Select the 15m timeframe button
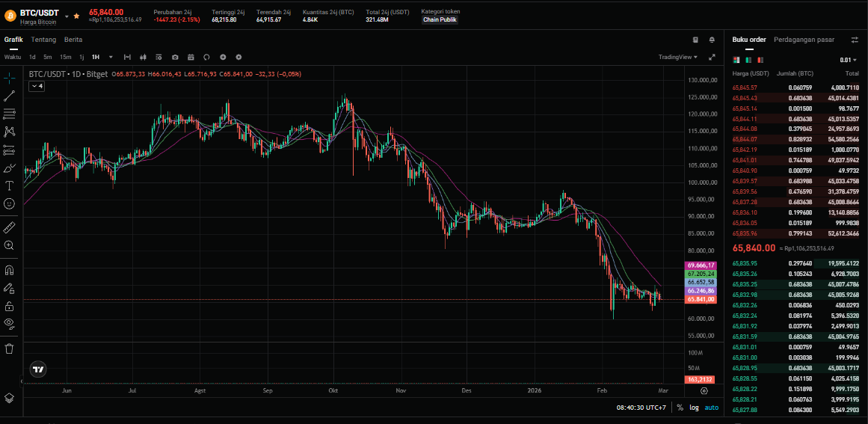The image size is (868, 424). [66, 57]
